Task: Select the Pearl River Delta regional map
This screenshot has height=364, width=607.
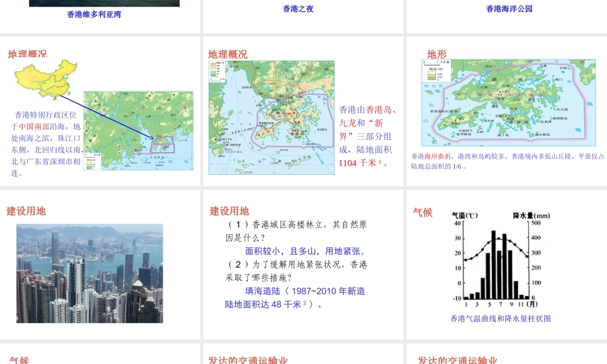Action: tap(138, 131)
